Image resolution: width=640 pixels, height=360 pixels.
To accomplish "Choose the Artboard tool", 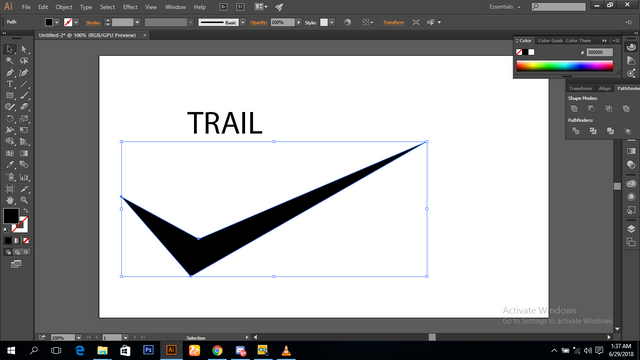I will (10, 189).
